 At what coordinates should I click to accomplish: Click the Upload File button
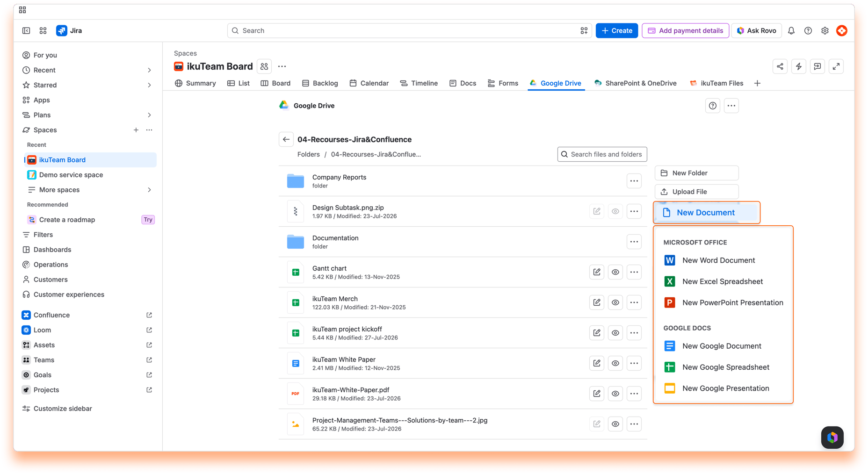coord(697,192)
